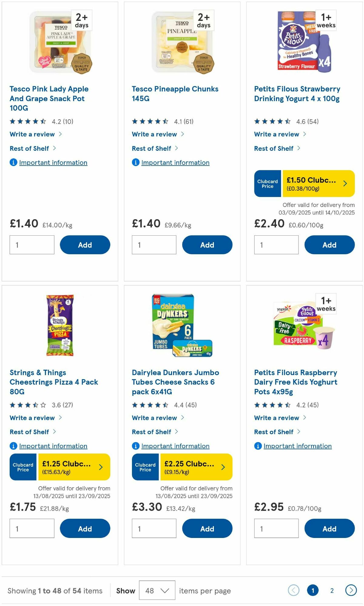
Task: Open important information for Pink Lady snack pot
Action: [13, 163]
